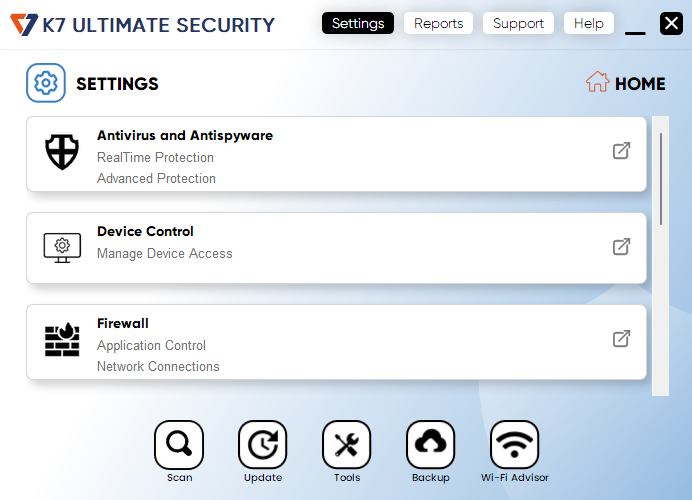This screenshot has height=500, width=692.
Task: Open the Scan magnifier icon
Action: point(179,445)
